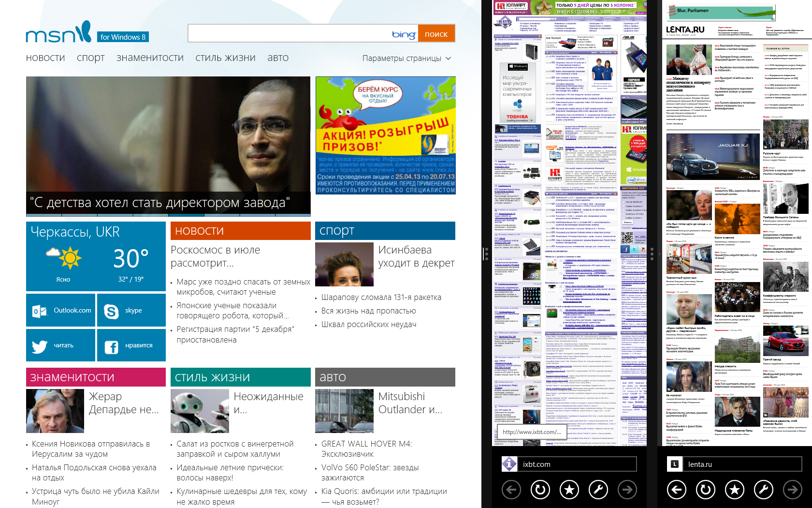Click the LENTA.RU logo on the page
Viewport: 812px width, 508px height.
click(685, 30)
